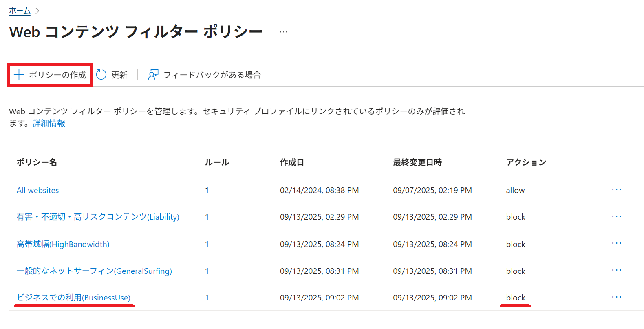Screen dimensions: 644x329
Task: Select the block action of the Liability row
Action: tap(516, 217)
